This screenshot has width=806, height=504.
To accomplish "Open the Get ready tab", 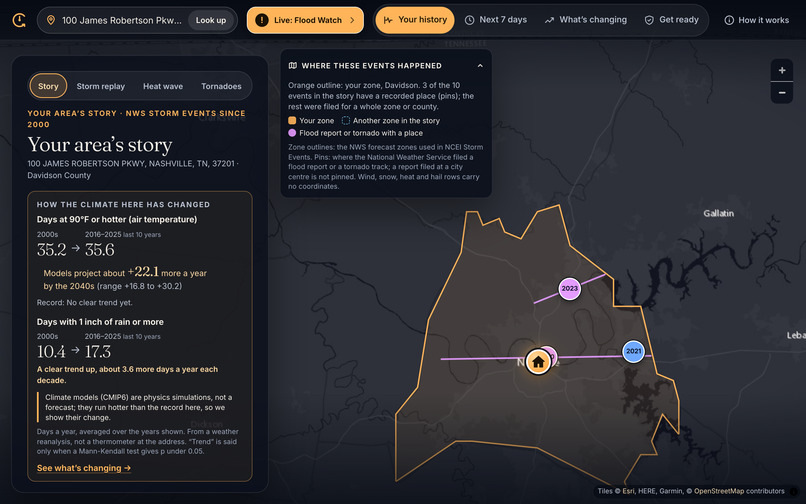I will (671, 20).
